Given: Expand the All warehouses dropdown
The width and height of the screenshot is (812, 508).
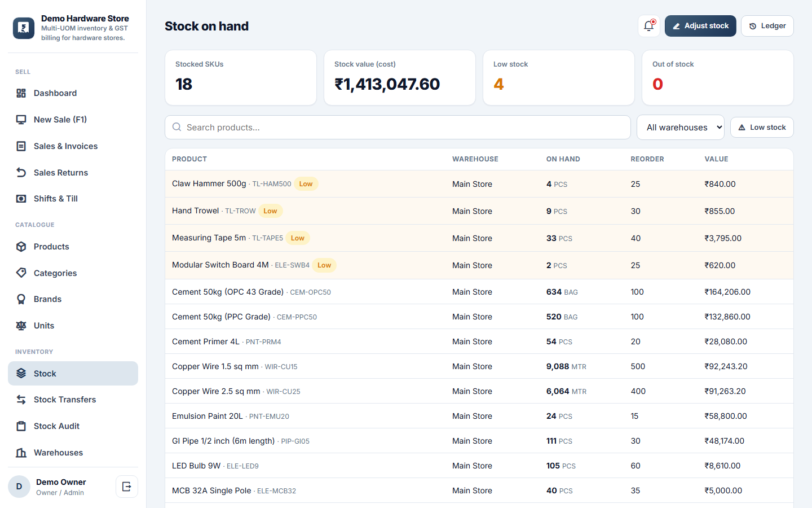Looking at the screenshot, I should point(681,128).
